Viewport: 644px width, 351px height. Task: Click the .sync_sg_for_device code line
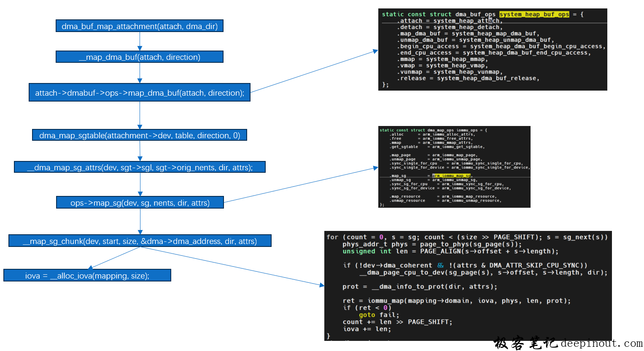coord(450,188)
